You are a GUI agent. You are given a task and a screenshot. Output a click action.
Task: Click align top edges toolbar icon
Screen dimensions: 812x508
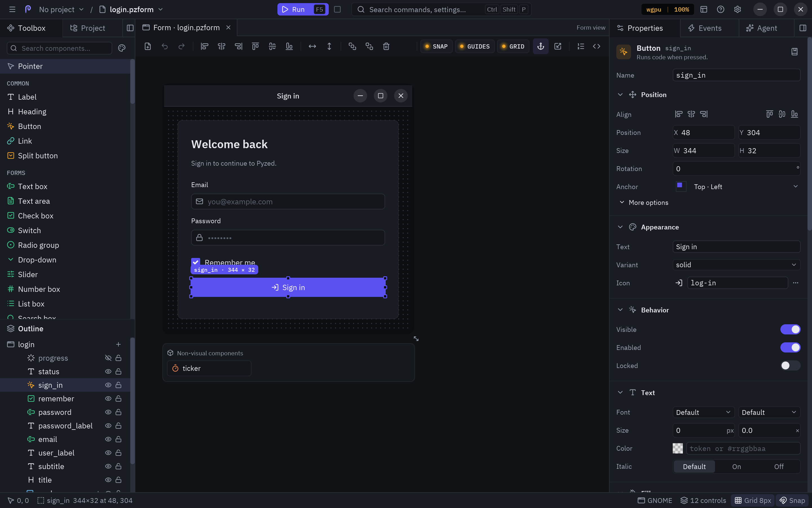255,46
